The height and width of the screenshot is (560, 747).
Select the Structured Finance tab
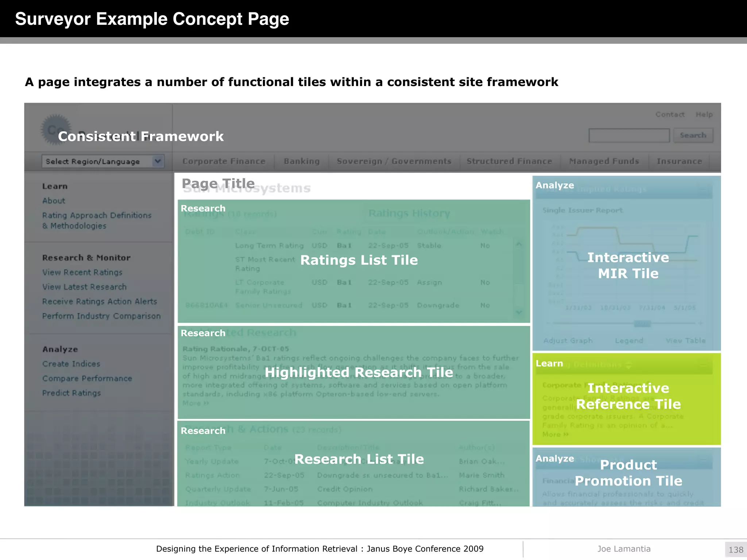click(509, 161)
